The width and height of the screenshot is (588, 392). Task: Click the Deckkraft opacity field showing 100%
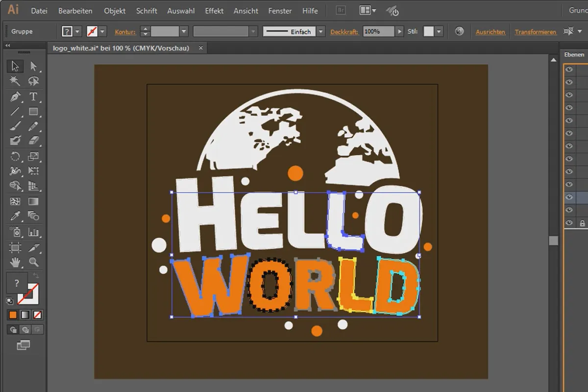pos(378,32)
